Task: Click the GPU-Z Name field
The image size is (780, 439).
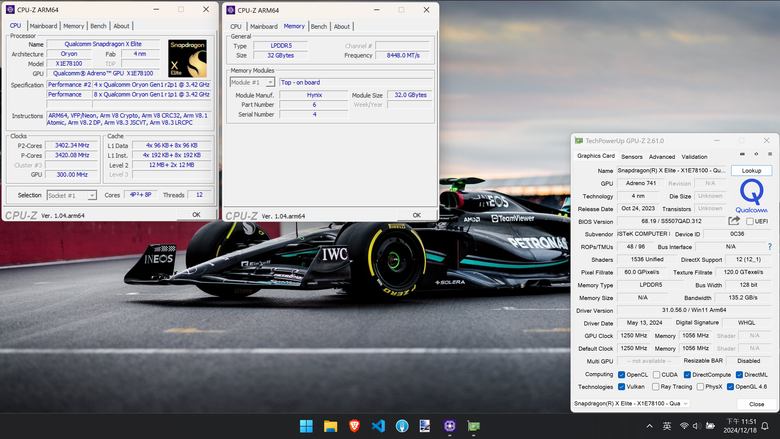Action: tap(672, 171)
